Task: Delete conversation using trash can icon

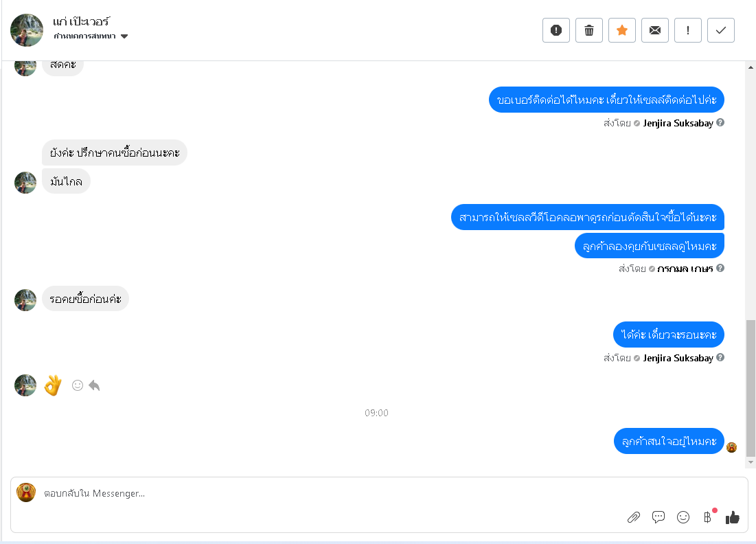Action: coord(588,30)
